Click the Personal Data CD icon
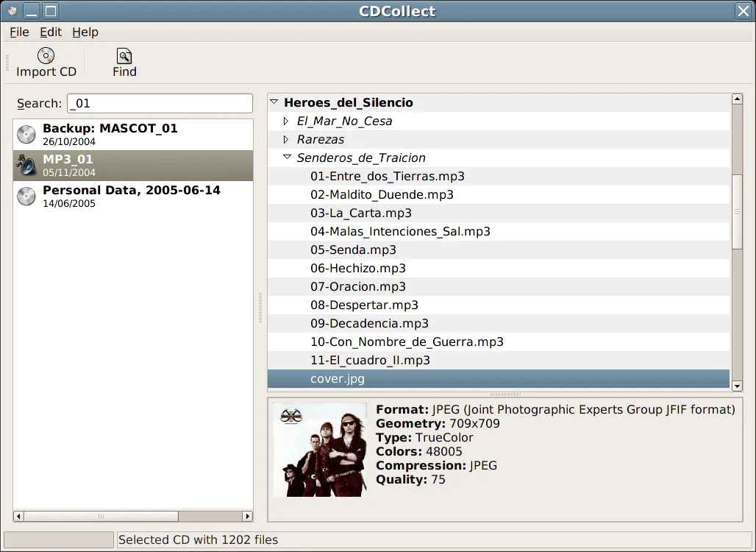The height and width of the screenshot is (552, 756). [x=26, y=196]
